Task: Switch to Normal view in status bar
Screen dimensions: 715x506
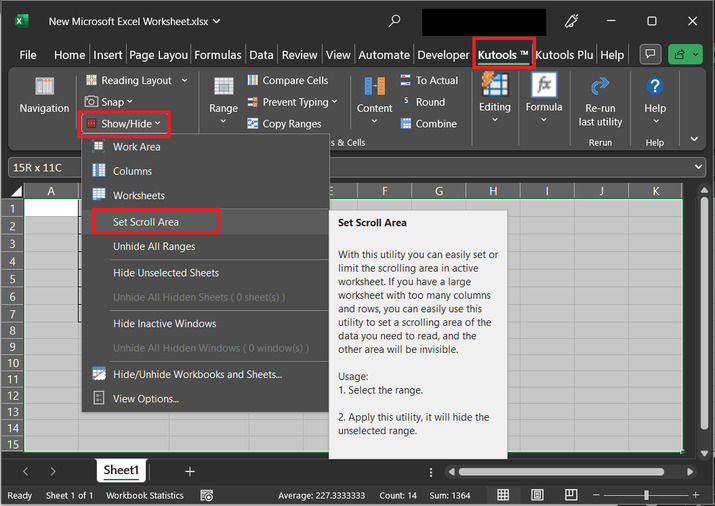Action: tap(503, 495)
